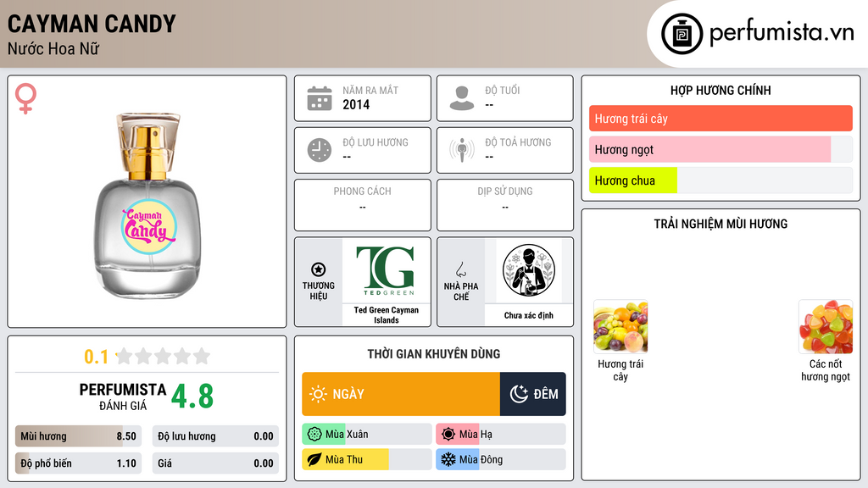Click the nose icon above Nhà Pha Chế
The image size is (868, 488).
(460, 269)
